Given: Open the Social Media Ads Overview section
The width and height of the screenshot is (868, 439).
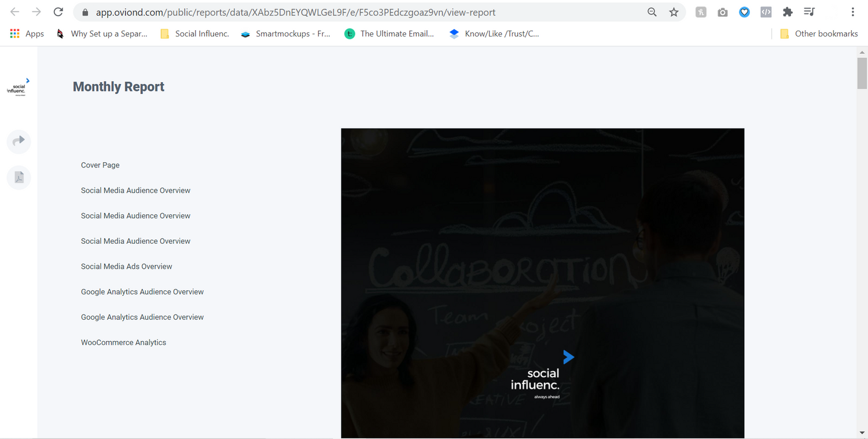Looking at the screenshot, I should (126, 266).
